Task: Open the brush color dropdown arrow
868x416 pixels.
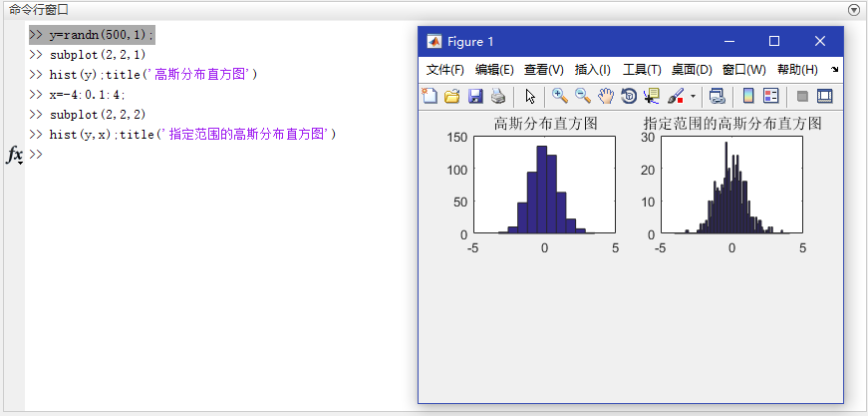Action: [x=693, y=97]
